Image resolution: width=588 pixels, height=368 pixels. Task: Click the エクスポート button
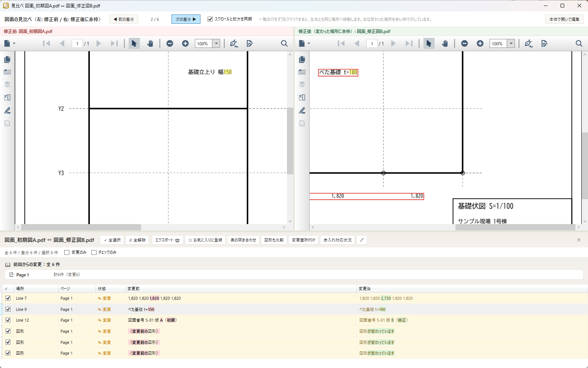(167, 240)
